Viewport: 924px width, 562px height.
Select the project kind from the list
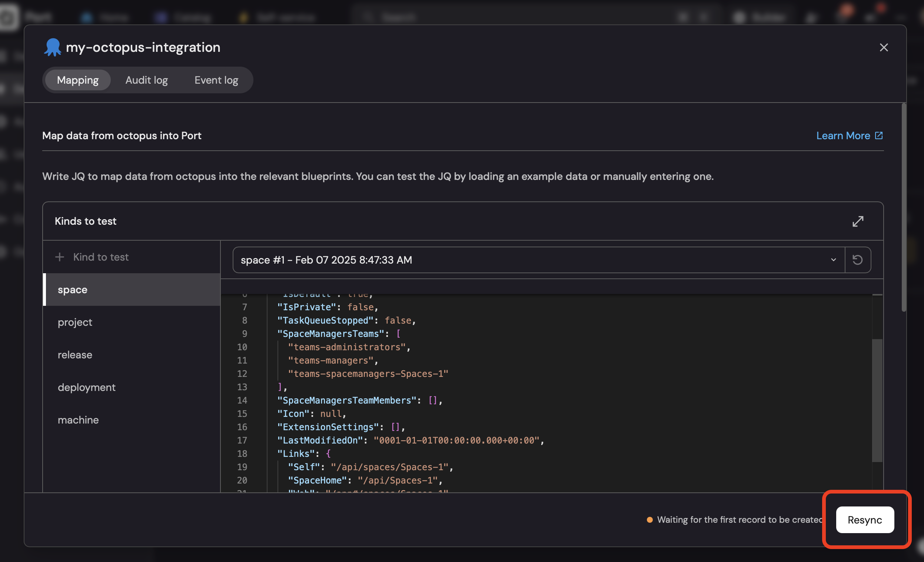click(x=75, y=322)
